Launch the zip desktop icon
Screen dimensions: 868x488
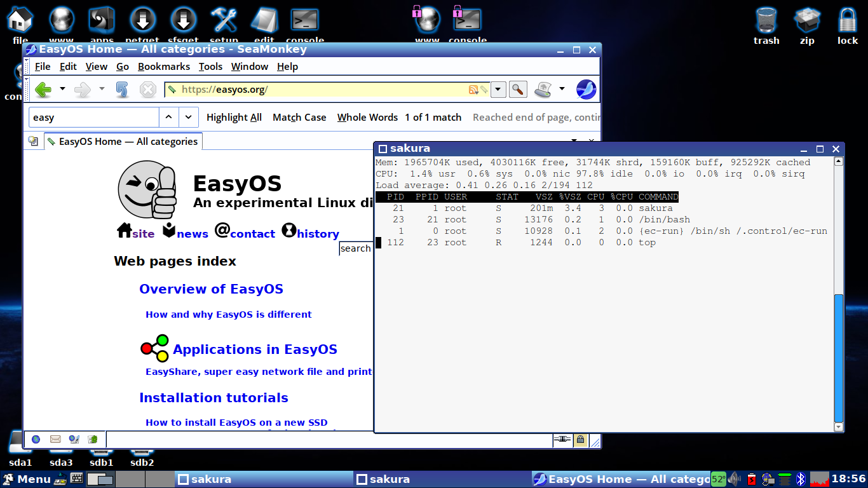[807, 25]
